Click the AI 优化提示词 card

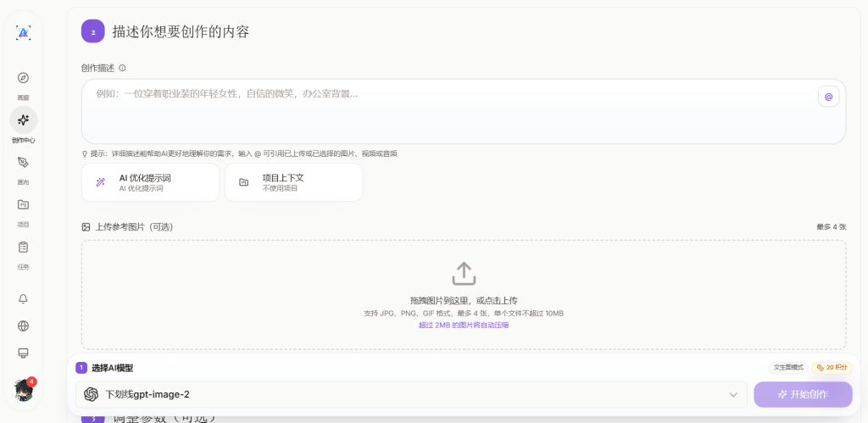pos(151,182)
